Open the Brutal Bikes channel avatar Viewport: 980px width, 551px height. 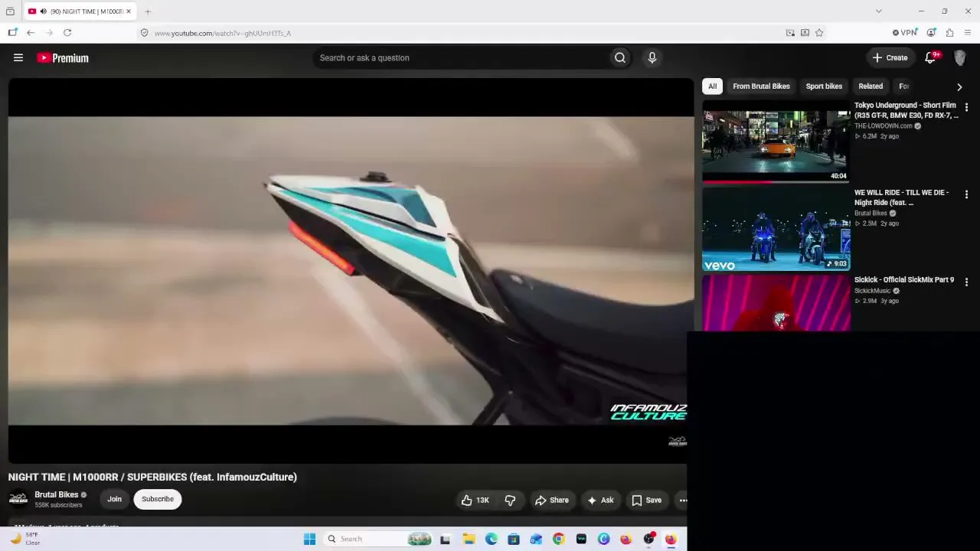(x=18, y=499)
